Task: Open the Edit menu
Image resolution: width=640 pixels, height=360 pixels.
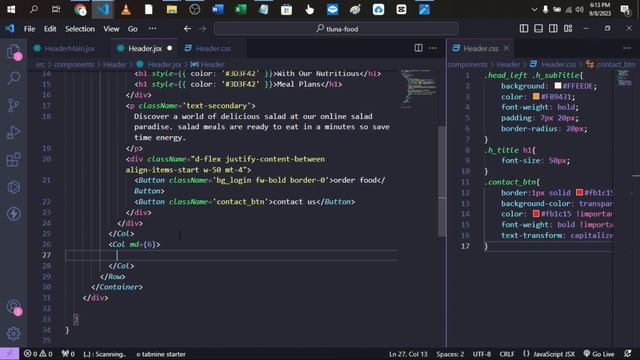Action: click(50, 29)
